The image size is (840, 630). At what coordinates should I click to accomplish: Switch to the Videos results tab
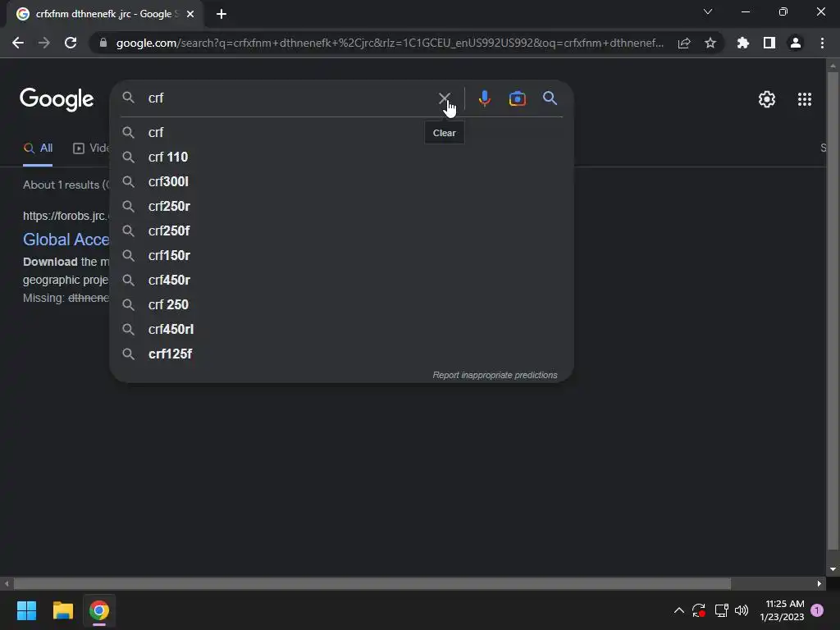pyautogui.click(x=91, y=148)
